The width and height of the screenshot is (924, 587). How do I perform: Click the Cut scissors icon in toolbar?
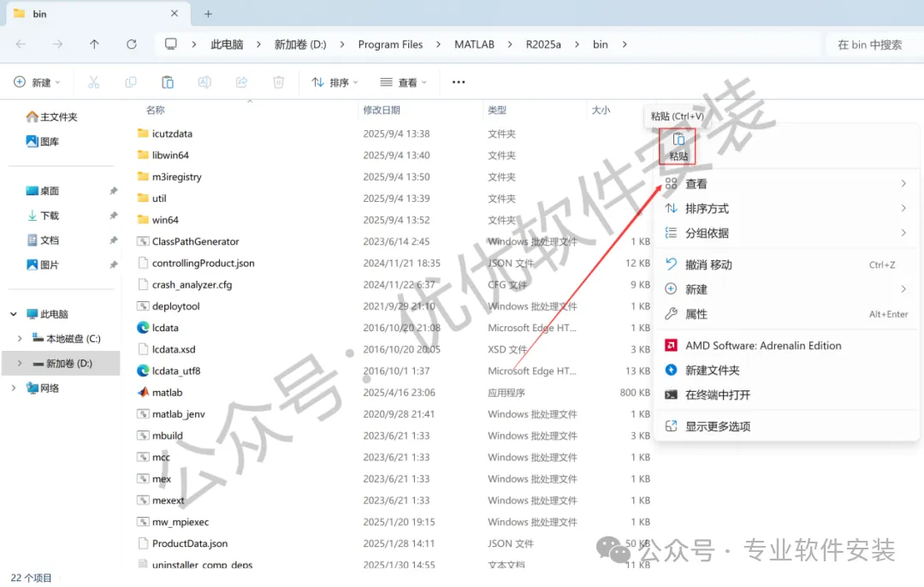(94, 82)
